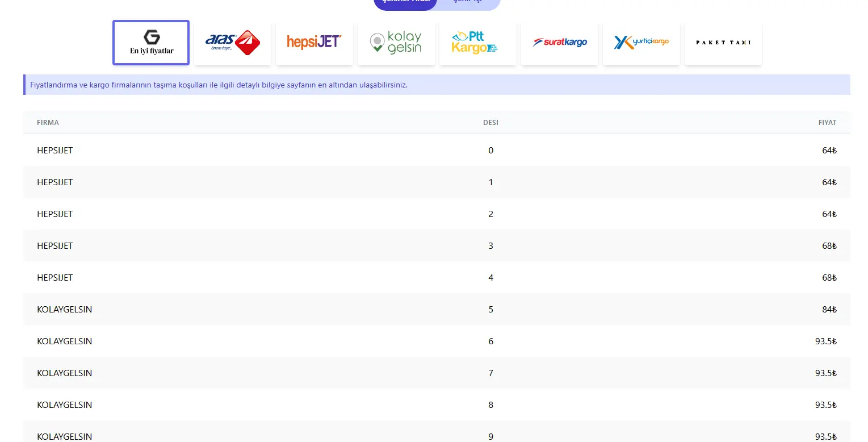Click the desi value 3
The height and width of the screenshot is (442, 868).
(491, 246)
